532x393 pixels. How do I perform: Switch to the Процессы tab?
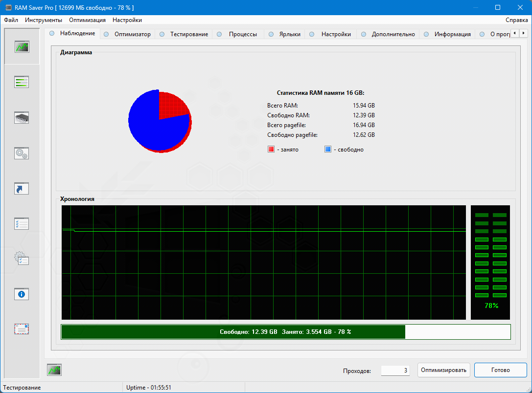238,34
